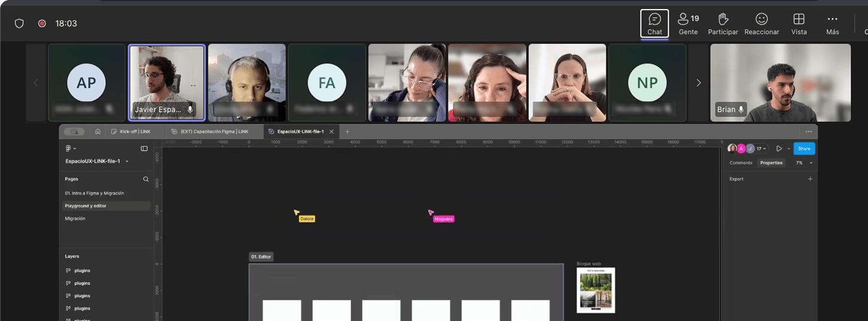868x321 pixels.
Task: Click the photo collaborator avatar in Figma
Action: (x=732, y=148)
